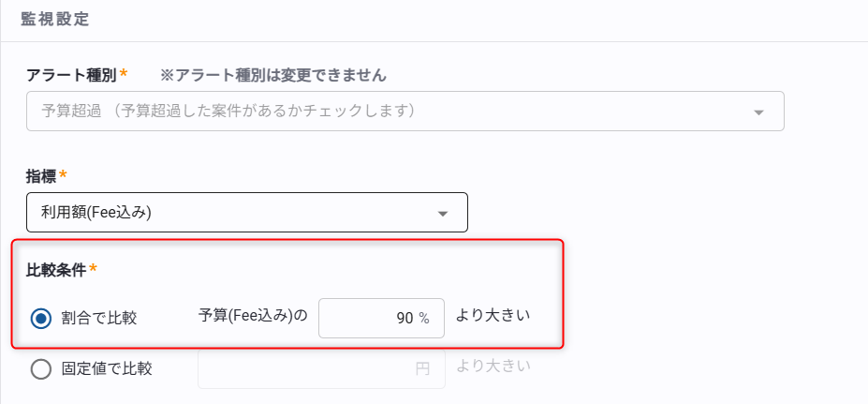Click the ※アラート種別は変更できません note

pyautogui.click(x=272, y=75)
